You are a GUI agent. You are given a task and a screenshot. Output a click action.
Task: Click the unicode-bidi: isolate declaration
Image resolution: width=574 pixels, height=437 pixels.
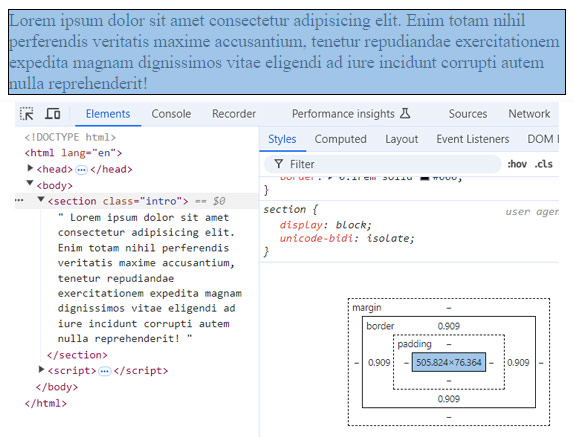click(x=347, y=239)
